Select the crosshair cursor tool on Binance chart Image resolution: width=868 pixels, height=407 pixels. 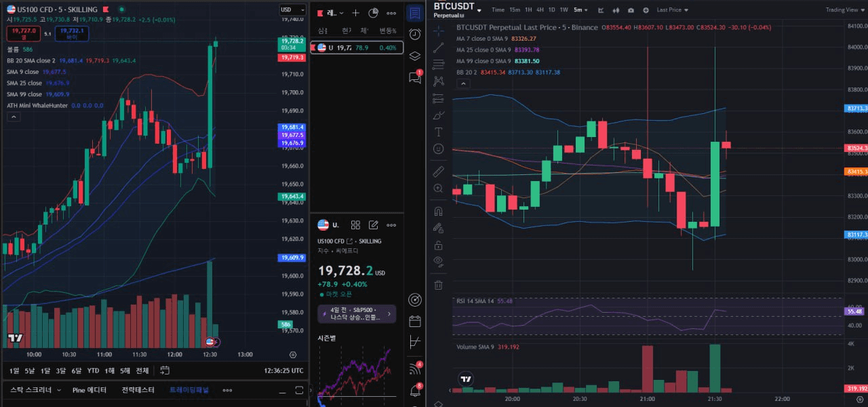pos(438,30)
